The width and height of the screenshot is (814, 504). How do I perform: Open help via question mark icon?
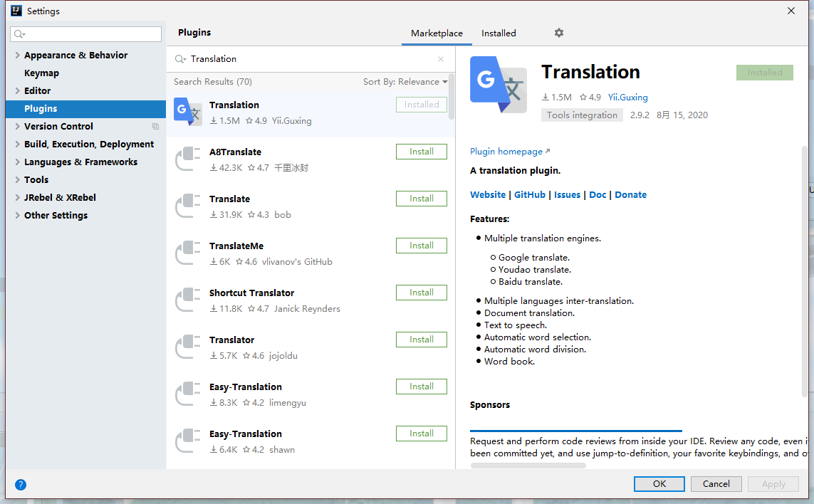click(x=21, y=485)
